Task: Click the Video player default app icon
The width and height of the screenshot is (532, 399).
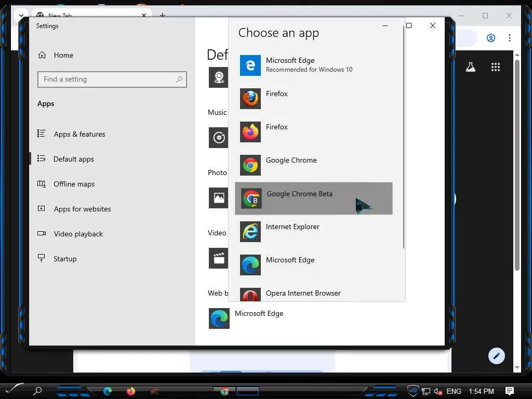Action: (x=219, y=258)
